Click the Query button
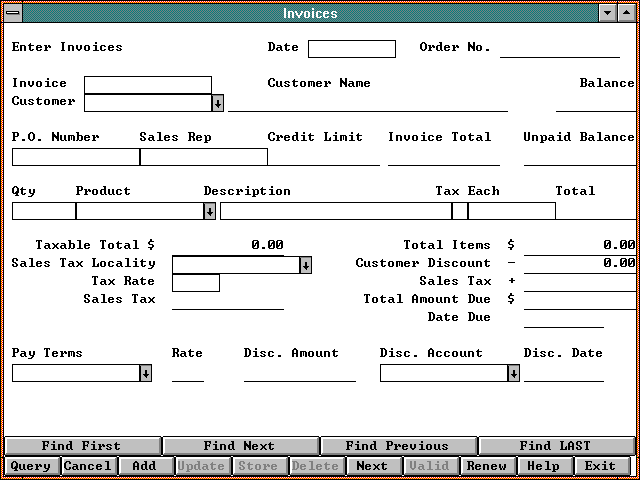Image resolution: width=640 pixels, height=480 pixels. [x=31, y=466]
